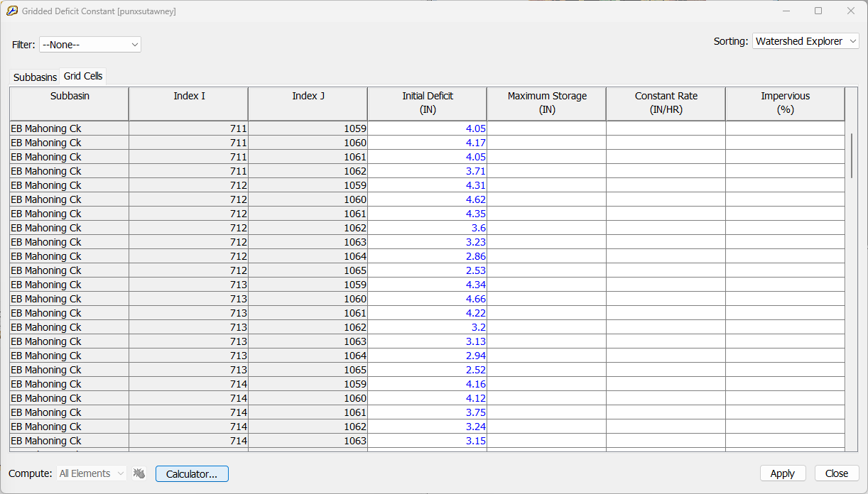This screenshot has height=494, width=868.
Task: Click the Maximum Storage (IN) column header
Action: tap(547, 104)
